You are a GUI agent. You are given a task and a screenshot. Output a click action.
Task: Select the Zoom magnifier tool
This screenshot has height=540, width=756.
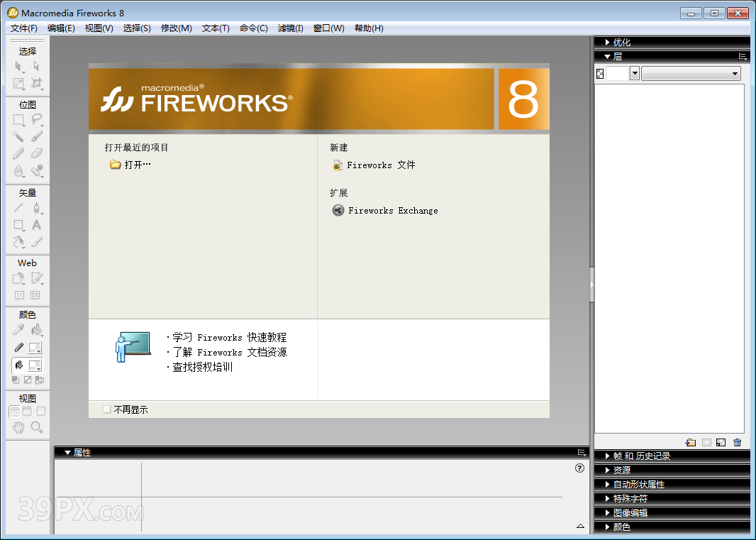(36, 427)
